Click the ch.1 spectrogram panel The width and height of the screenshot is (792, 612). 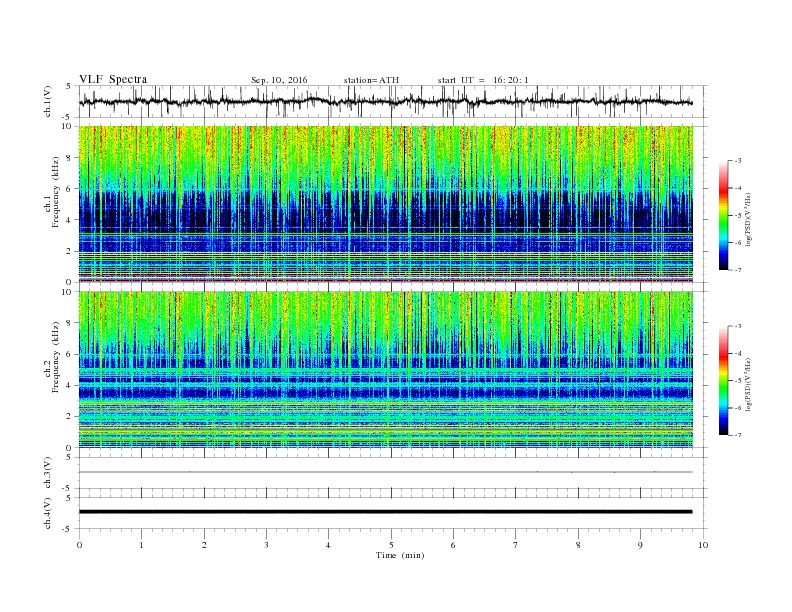point(385,204)
